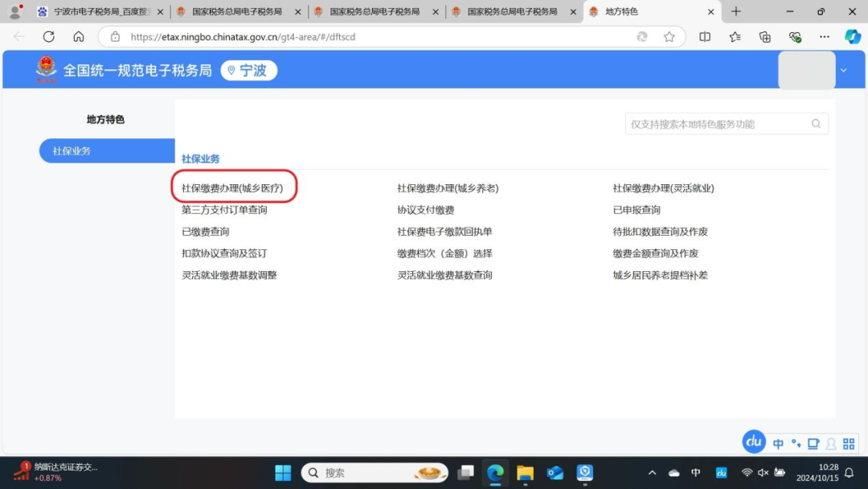Open a new browser tab

click(x=735, y=12)
